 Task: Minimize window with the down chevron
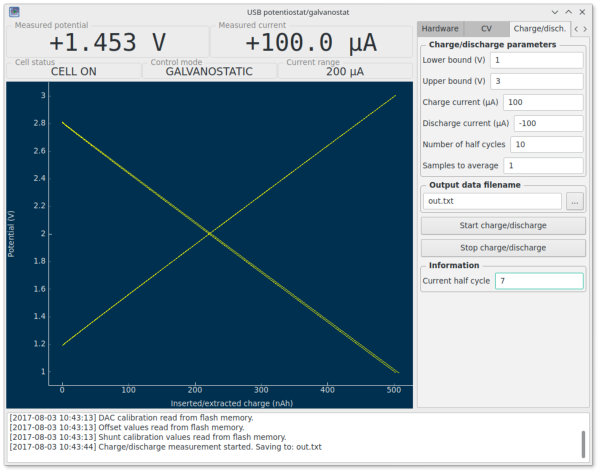555,12
